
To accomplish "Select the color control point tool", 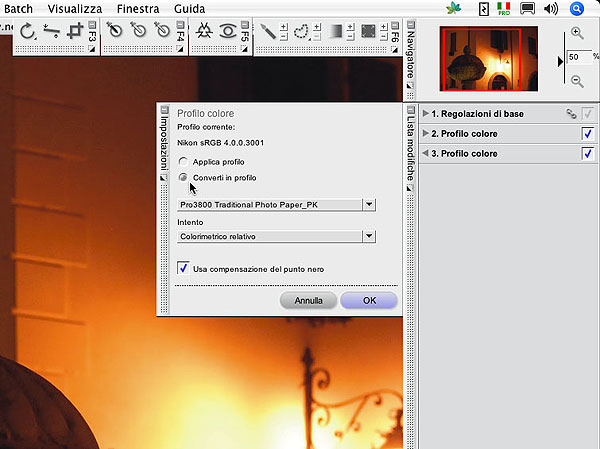I will (204, 31).
